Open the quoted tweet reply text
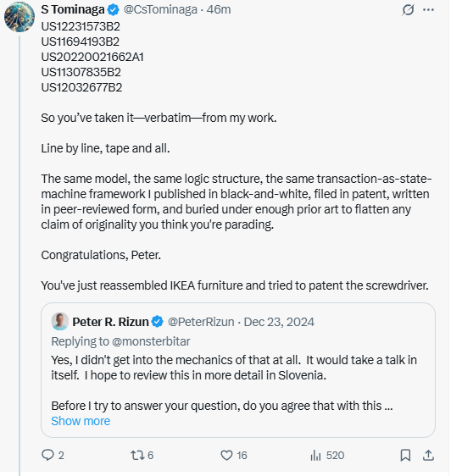Viewport: 462px width, 476px height. click(234, 383)
